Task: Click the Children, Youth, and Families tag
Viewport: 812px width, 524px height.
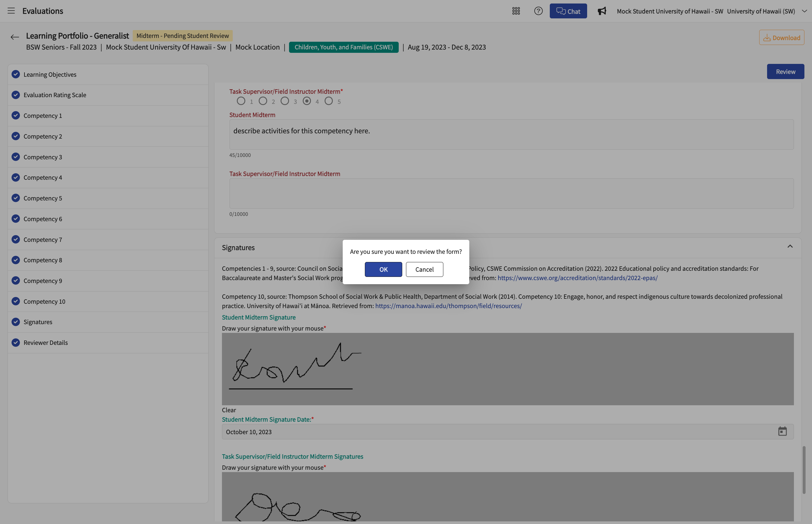Action: [x=344, y=47]
